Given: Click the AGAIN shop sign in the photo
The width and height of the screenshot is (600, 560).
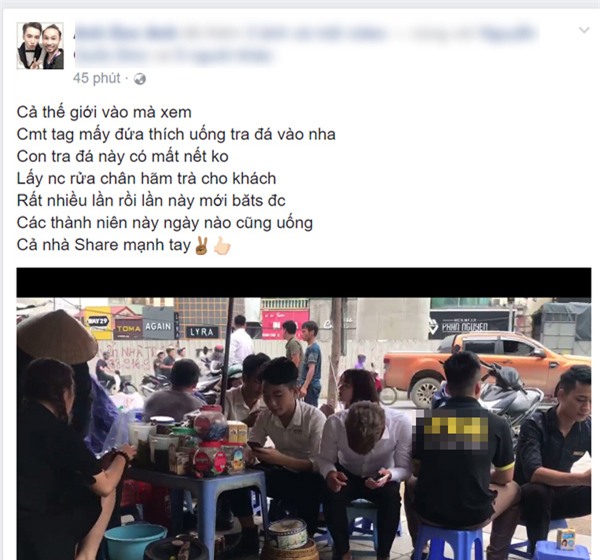Looking at the screenshot, I should click(158, 324).
